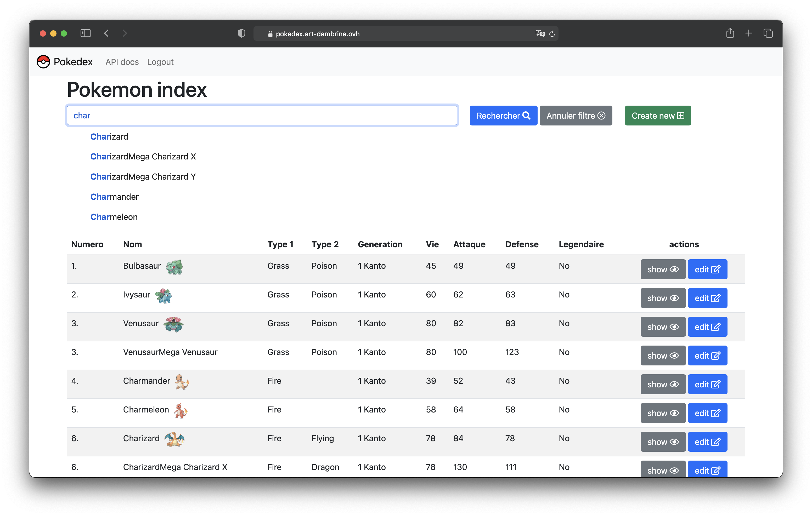
Task: Open a new tab with plus icon
Action: [x=749, y=33]
